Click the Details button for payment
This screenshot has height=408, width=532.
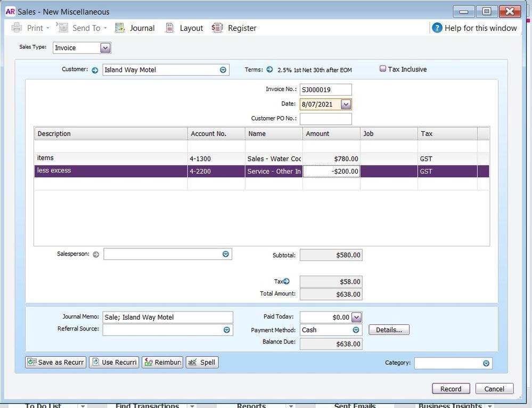pos(389,330)
